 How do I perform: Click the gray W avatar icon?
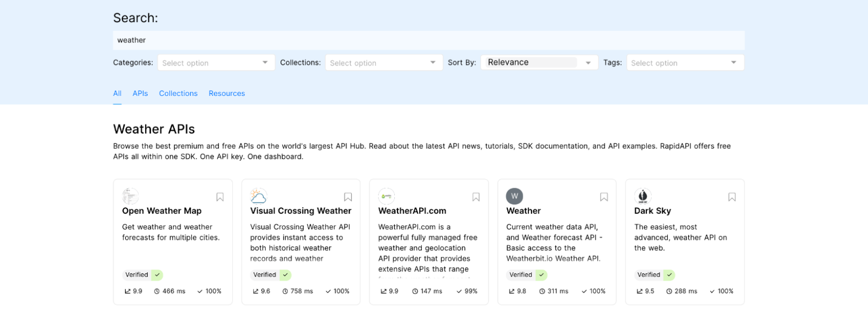tap(515, 196)
